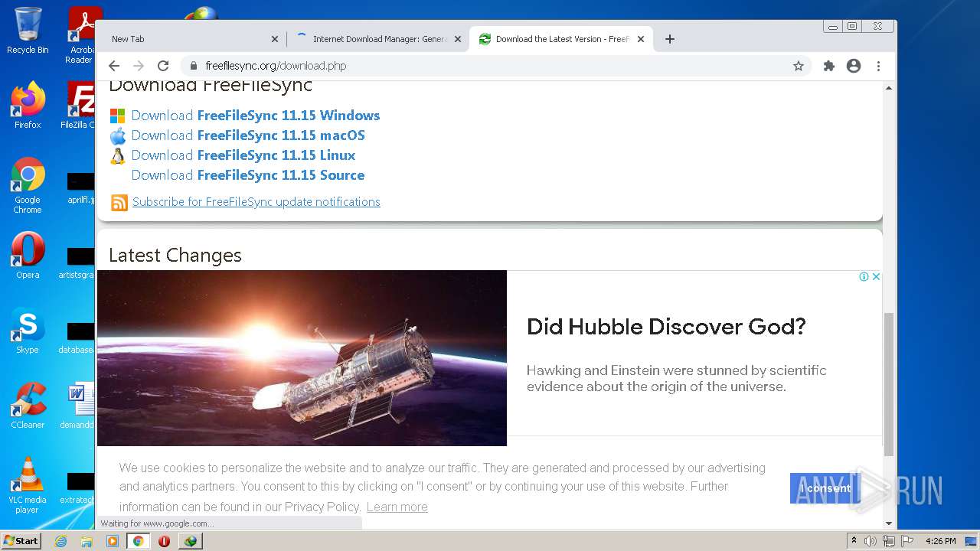
Task: Launch the Google Chrome desktop shortcut
Action: [x=28, y=186]
